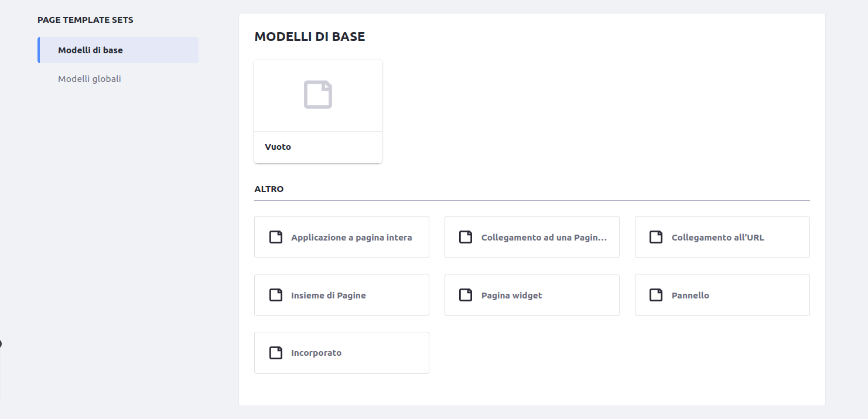Click the page icon beside Pagina widget

(466, 295)
